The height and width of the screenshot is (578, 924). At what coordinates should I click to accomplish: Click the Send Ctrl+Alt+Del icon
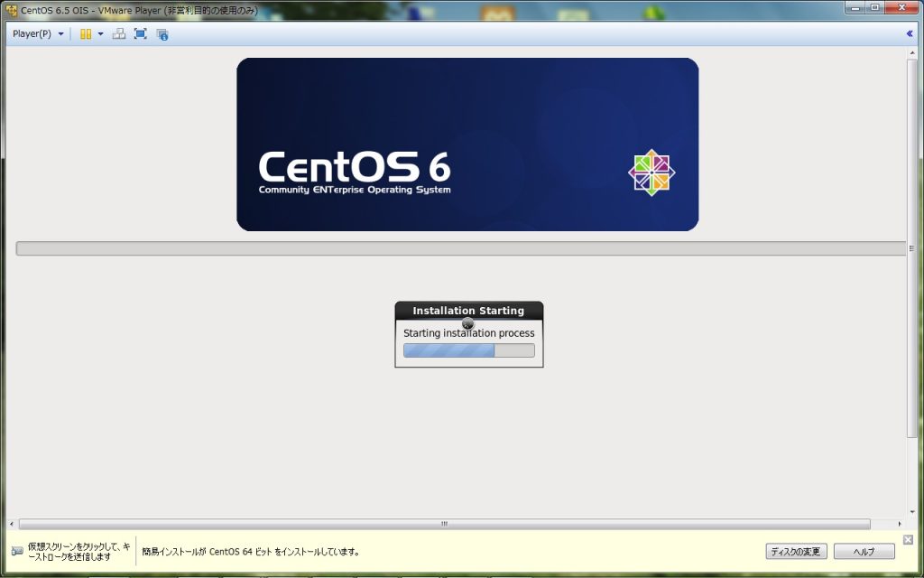click(119, 33)
